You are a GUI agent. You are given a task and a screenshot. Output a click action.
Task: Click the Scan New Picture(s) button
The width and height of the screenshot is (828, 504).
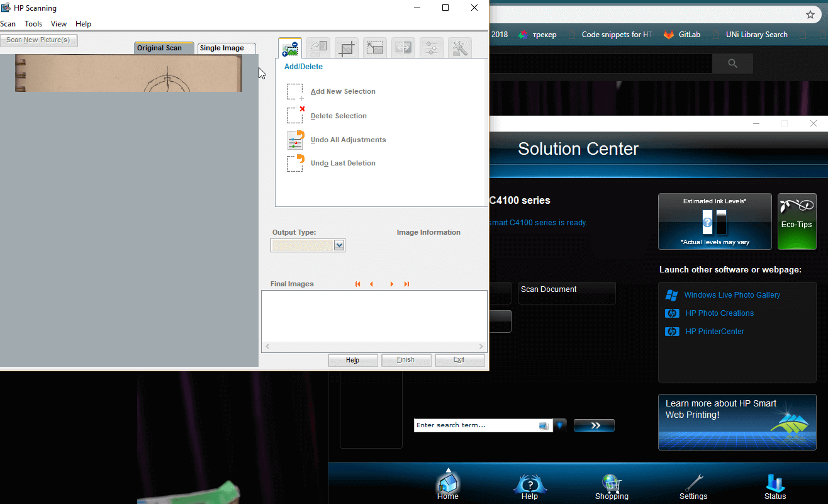click(38, 40)
